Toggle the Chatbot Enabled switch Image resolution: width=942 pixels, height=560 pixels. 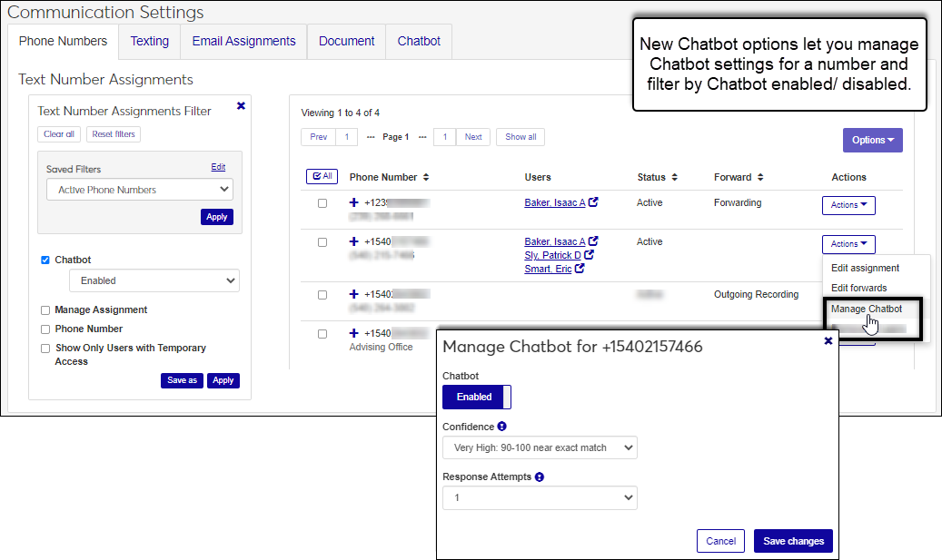476,397
